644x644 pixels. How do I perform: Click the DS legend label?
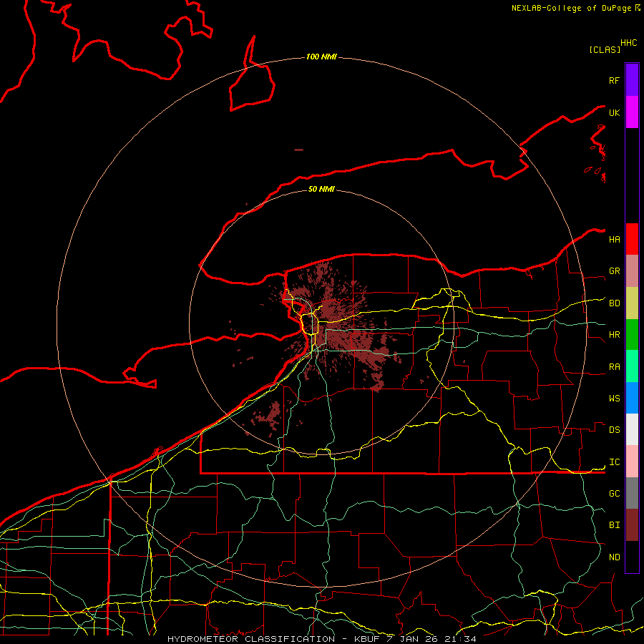614,429
